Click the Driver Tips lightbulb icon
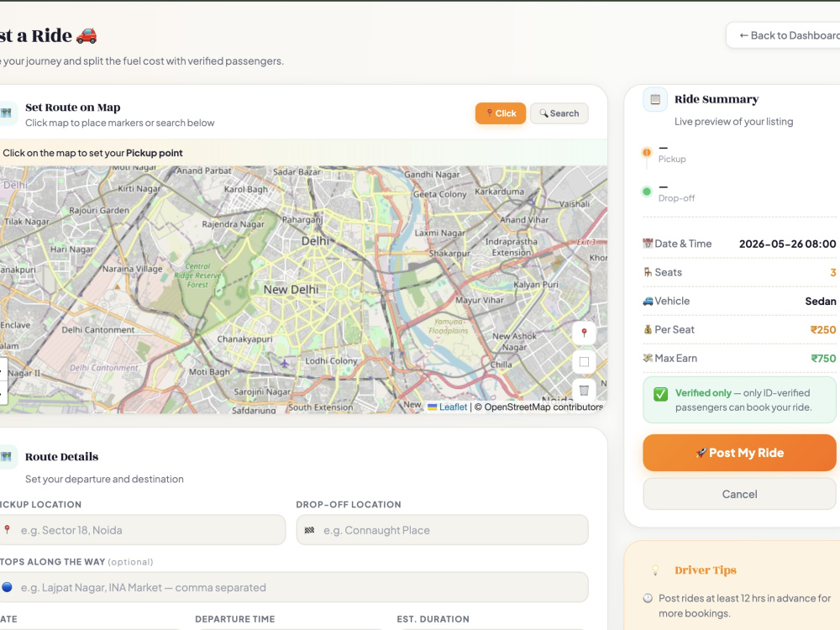Image resolution: width=840 pixels, height=630 pixels. click(654, 570)
